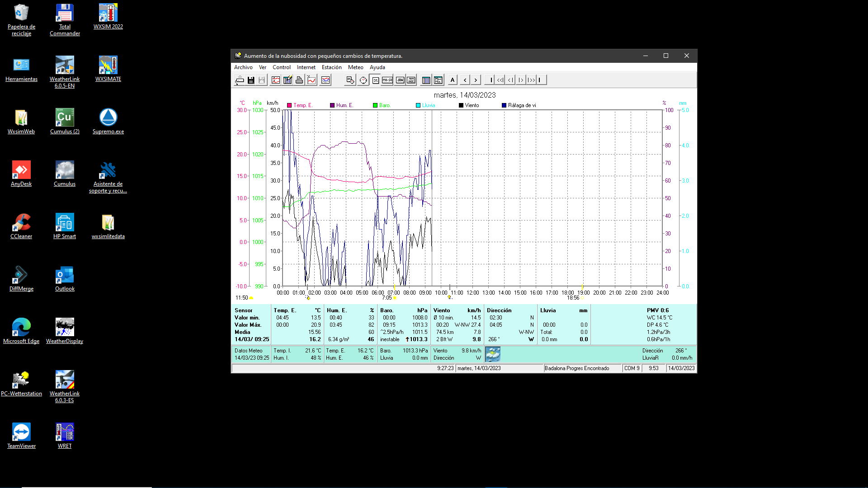Open the Estación menu

331,67
